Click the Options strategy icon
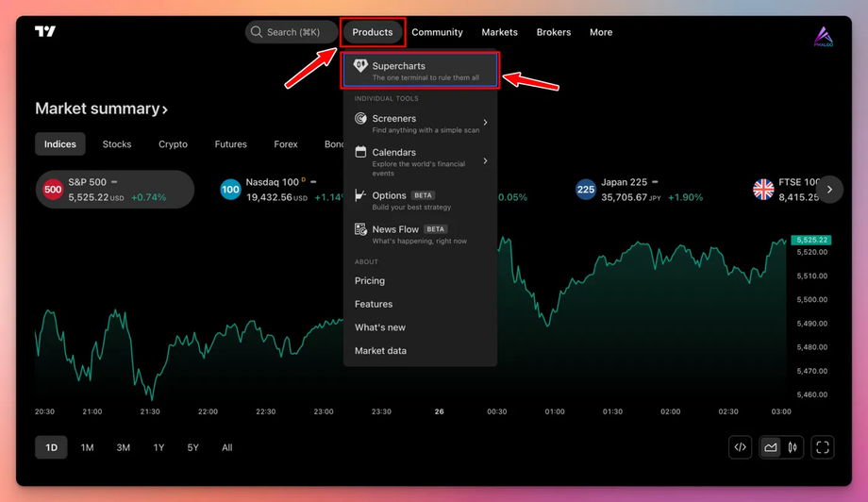The height and width of the screenshot is (502, 868). point(360,194)
